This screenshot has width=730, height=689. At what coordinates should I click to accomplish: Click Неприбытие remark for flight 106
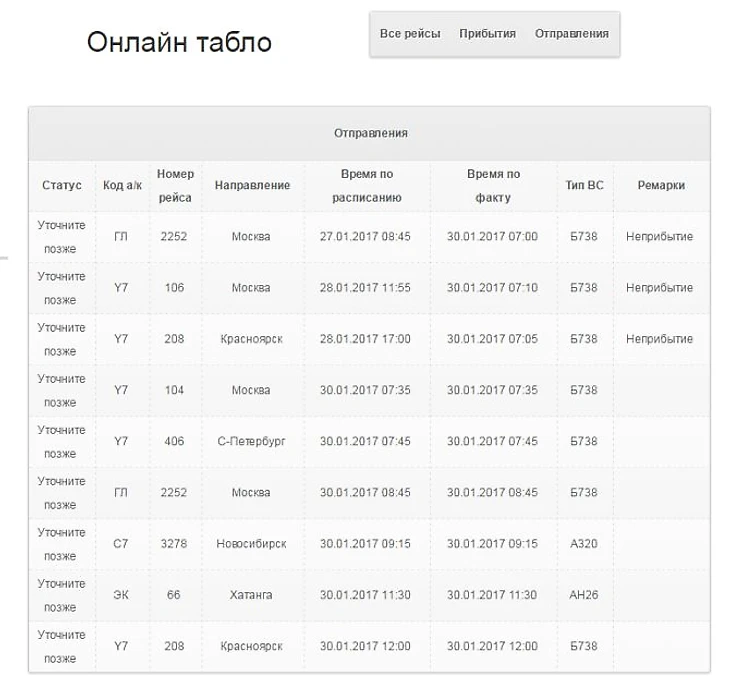point(659,288)
